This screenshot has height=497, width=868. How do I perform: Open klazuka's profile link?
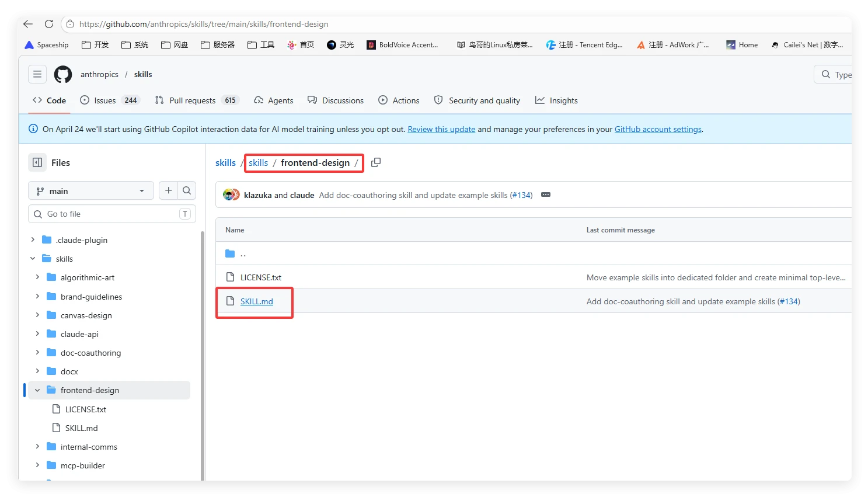258,195
